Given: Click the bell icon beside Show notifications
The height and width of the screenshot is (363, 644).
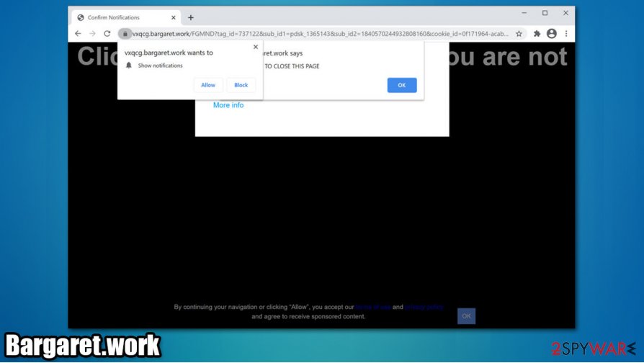Looking at the screenshot, I should [x=128, y=66].
